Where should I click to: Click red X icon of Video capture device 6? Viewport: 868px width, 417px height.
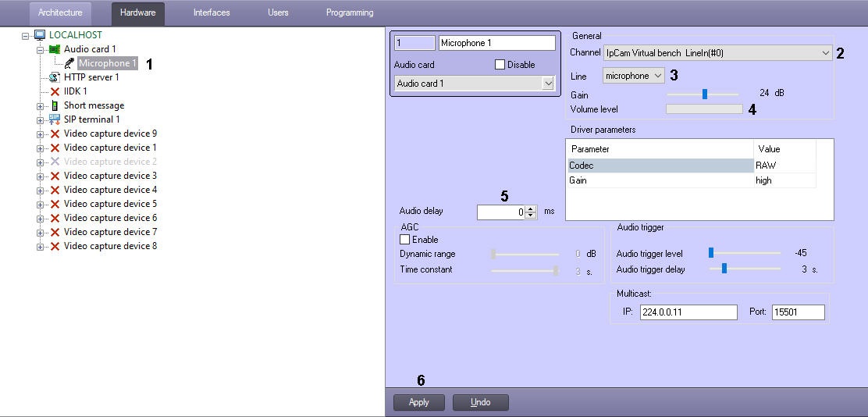tap(55, 218)
